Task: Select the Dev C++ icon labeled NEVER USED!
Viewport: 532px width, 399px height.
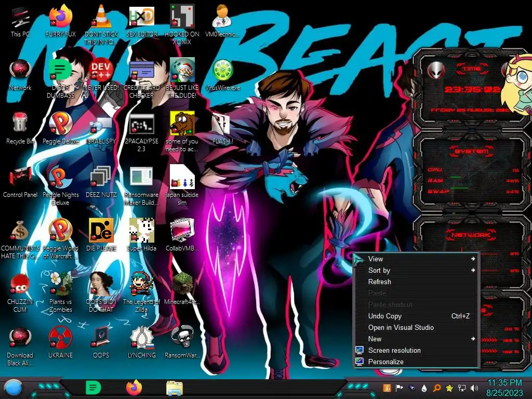Action: point(101,71)
